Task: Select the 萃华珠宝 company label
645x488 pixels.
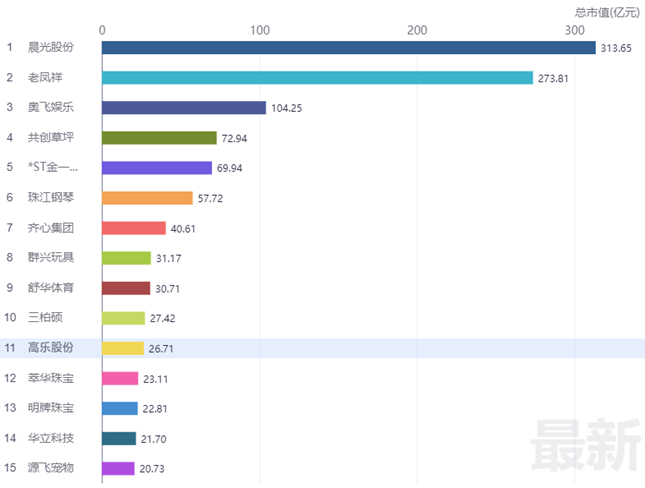Action: pos(51,378)
